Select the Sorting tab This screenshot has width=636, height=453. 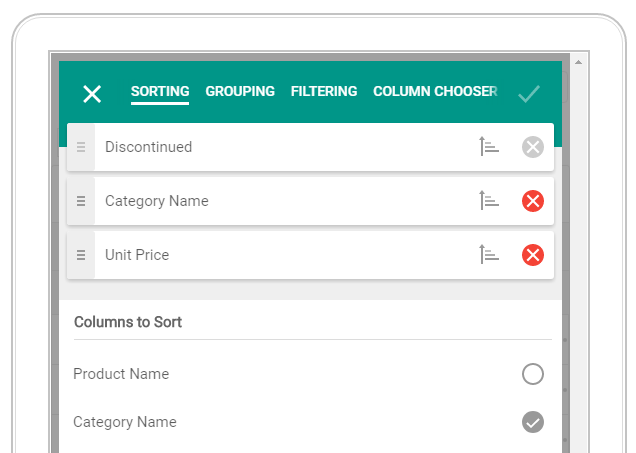point(160,91)
